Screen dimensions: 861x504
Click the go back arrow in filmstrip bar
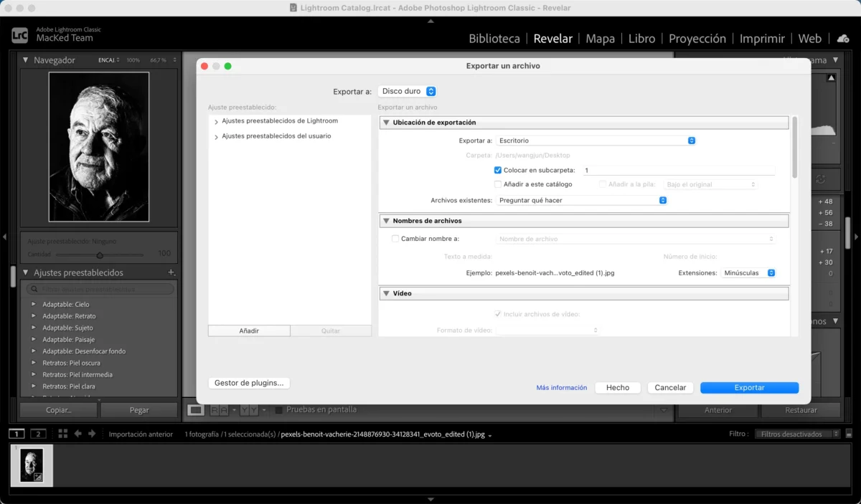[78, 434]
